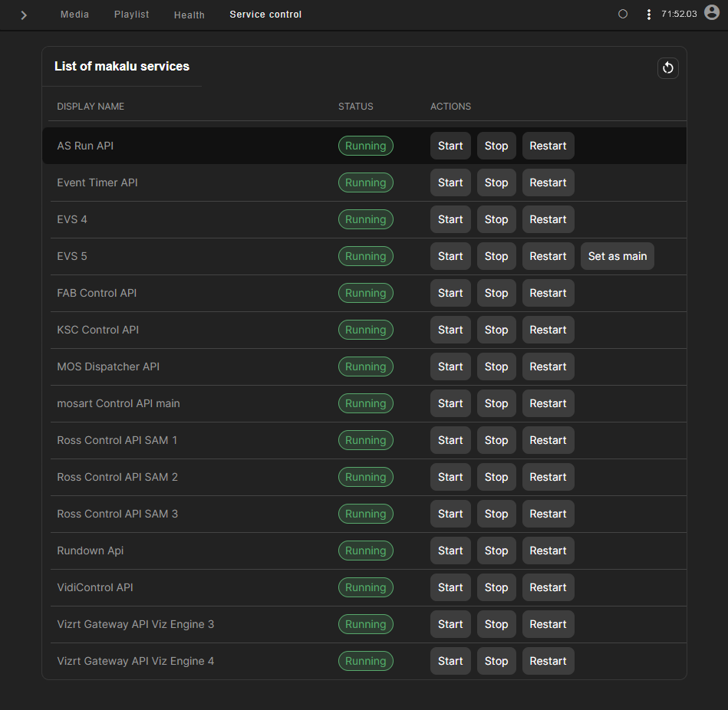The width and height of the screenshot is (728, 710).
Task: Expand the sidebar with chevron arrow
Action: click(x=24, y=15)
